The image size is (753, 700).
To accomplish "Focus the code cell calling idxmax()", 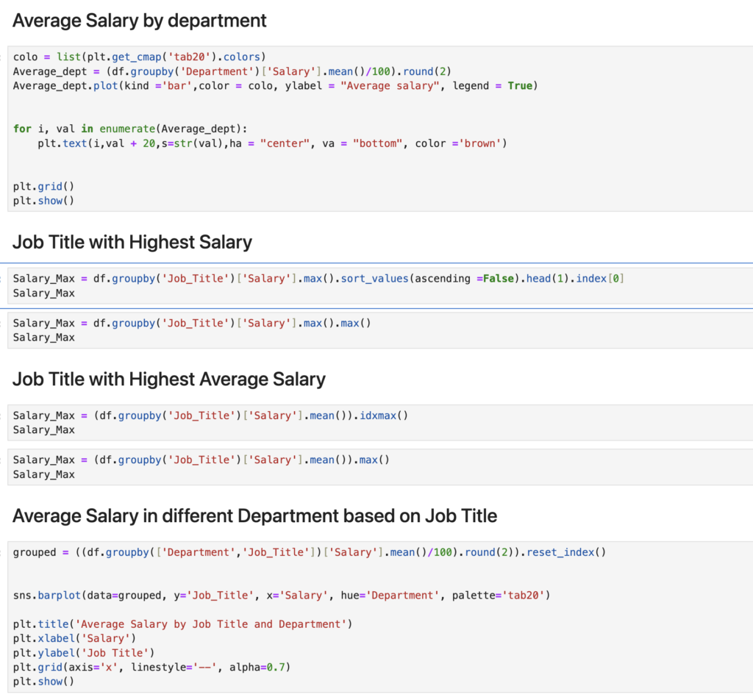I will (210, 415).
